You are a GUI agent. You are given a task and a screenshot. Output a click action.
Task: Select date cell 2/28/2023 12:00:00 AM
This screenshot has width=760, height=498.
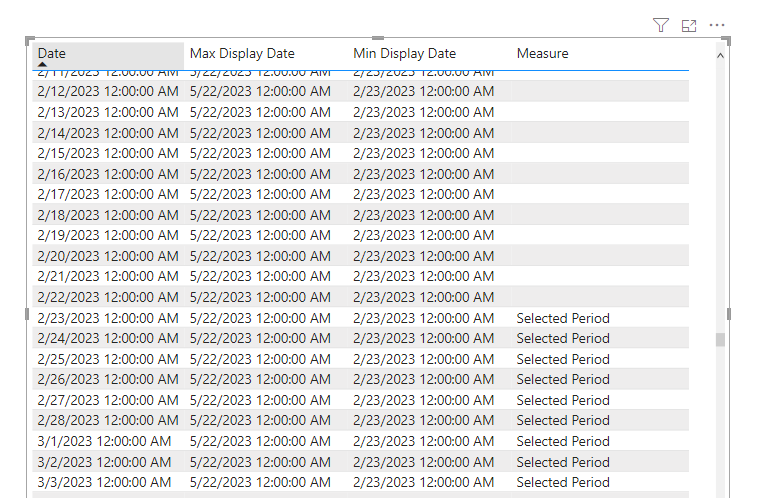coord(108,420)
